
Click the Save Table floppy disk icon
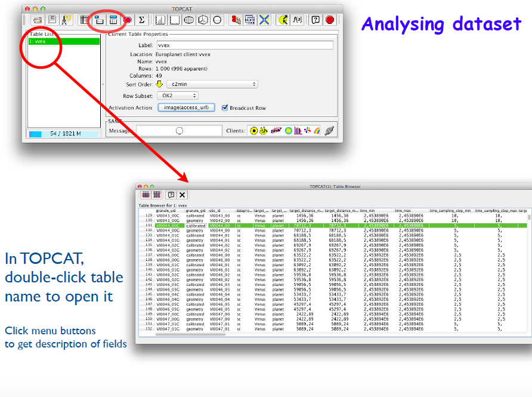(x=52, y=20)
